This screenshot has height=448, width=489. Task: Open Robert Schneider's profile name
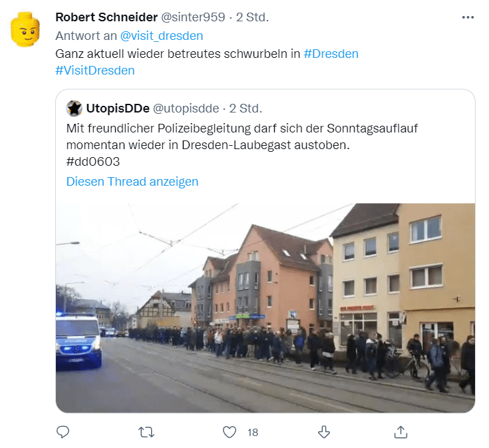[x=106, y=17]
